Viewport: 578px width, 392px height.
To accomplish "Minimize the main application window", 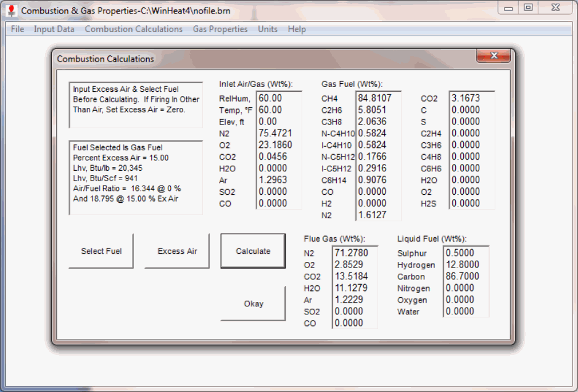I will [x=508, y=8].
